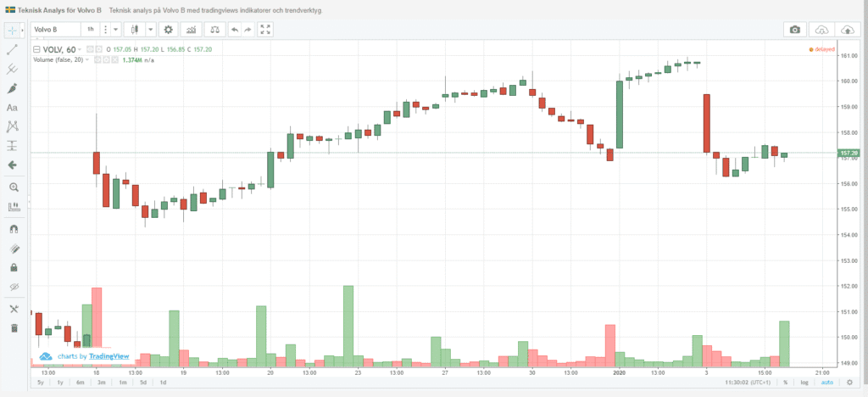Switch to the 6m date range
Viewport: 868px width, 397px height.
click(80, 383)
